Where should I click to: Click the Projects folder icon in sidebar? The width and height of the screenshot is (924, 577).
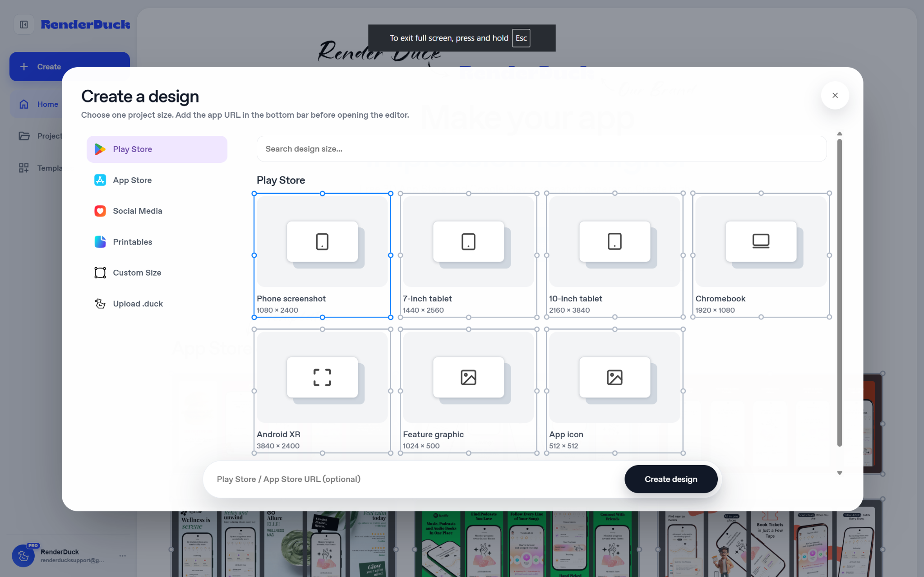pyautogui.click(x=24, y=136)
